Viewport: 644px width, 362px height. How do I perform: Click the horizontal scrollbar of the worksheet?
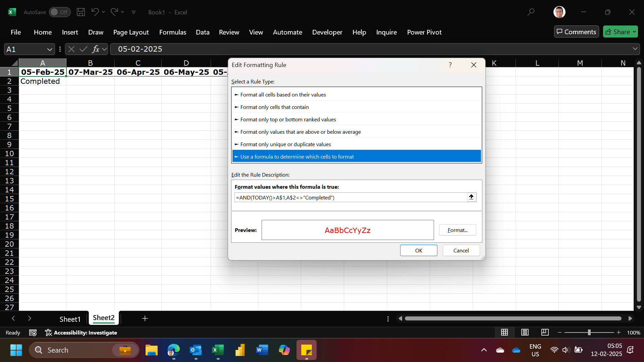[513, 318]
